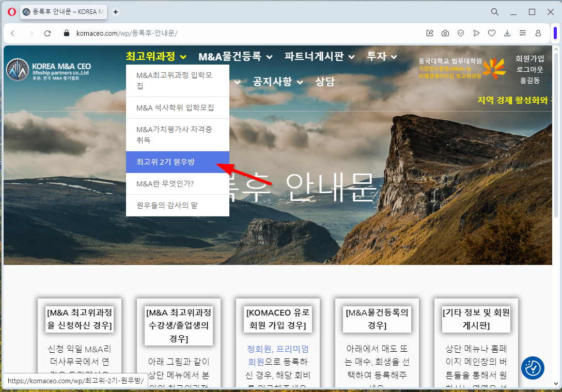Click the address bar URL field
562x392 pixels.
click(232, 33)
